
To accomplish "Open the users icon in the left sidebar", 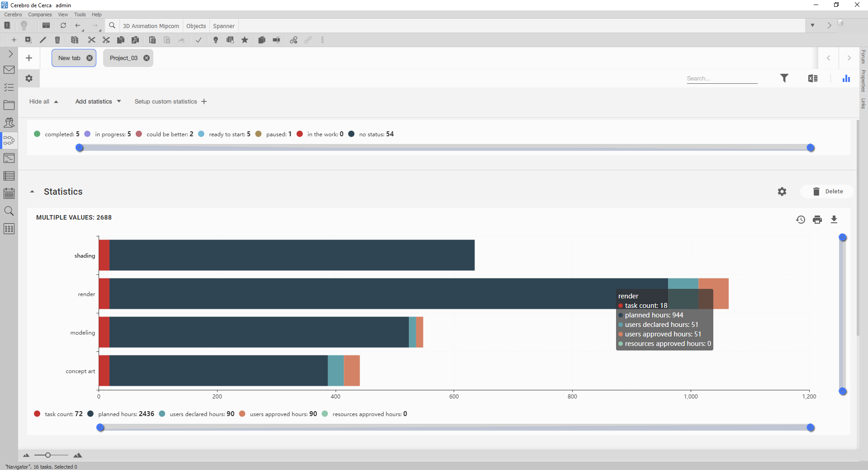I will [9, 123].
